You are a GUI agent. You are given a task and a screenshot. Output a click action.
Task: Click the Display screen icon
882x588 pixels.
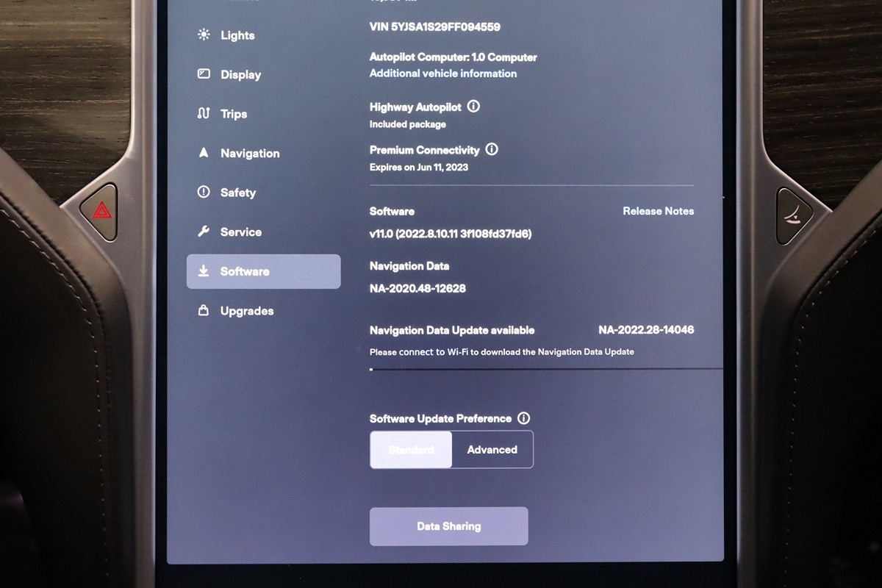[204, 74]
